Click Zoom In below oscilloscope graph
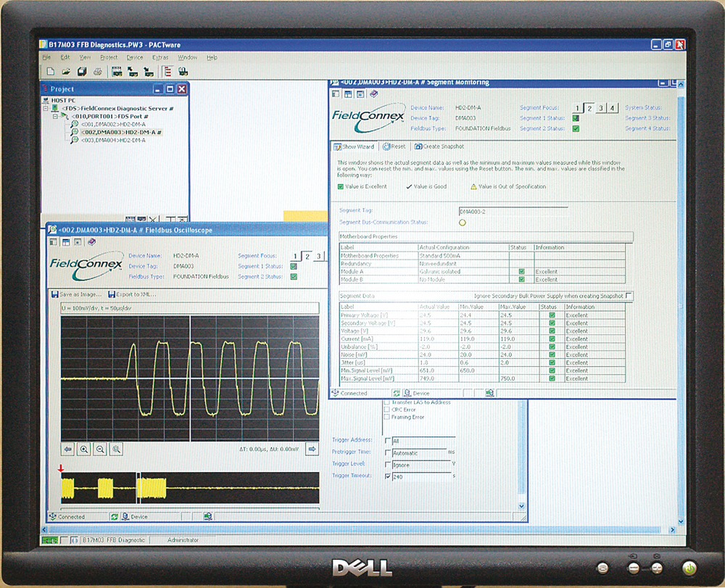This screenshot has height=588, width=725. [84, 449]
